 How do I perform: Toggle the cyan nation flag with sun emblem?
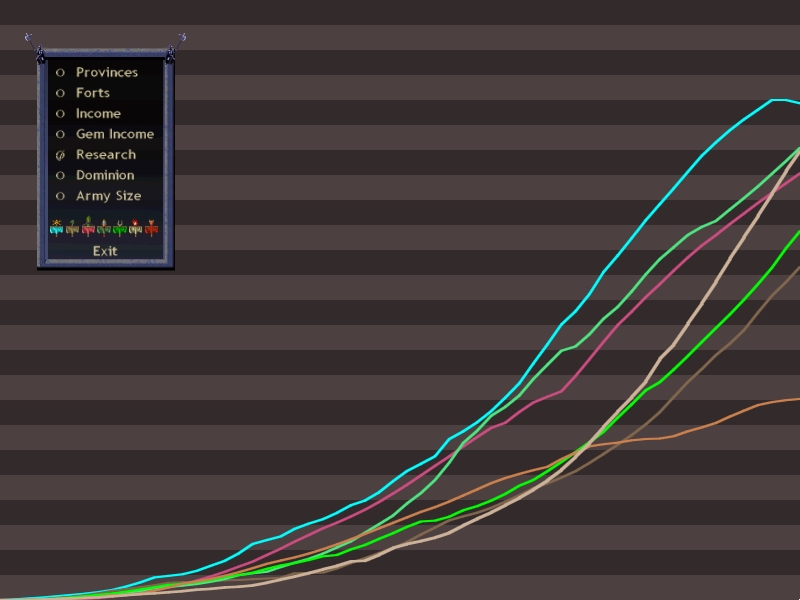click(x=56, y=228)
